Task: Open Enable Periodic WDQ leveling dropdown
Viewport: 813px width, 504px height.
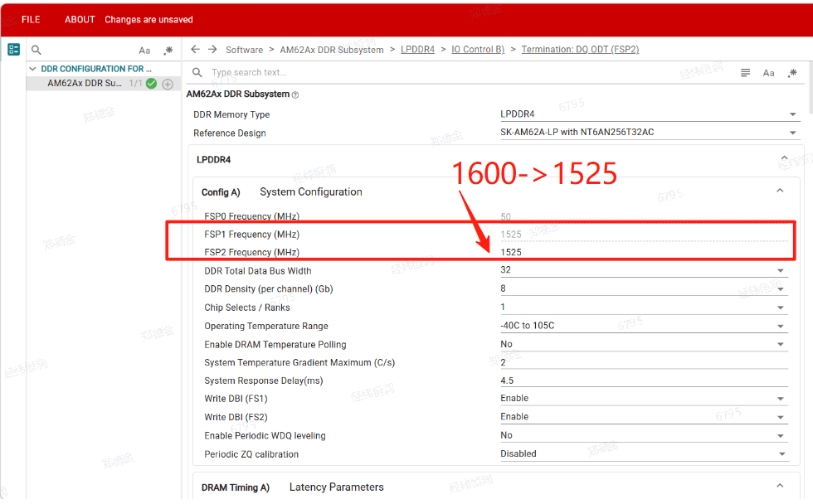Action: click(644, 435)
